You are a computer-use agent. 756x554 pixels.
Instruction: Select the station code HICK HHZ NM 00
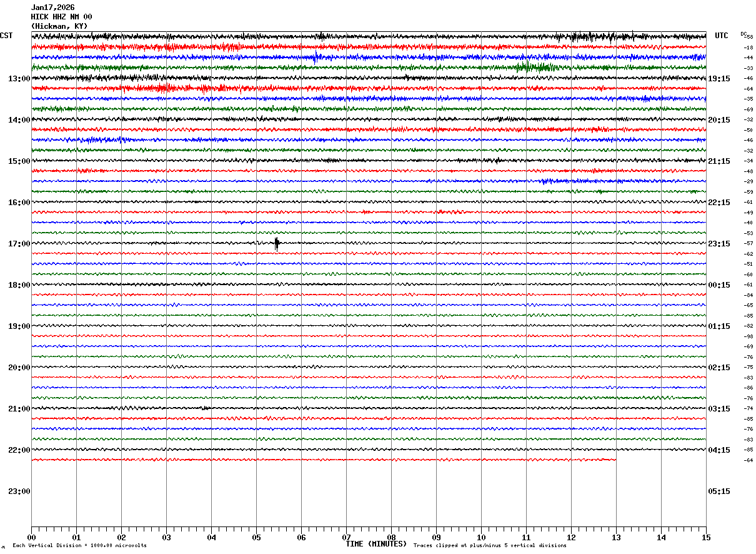coord(61,17)
